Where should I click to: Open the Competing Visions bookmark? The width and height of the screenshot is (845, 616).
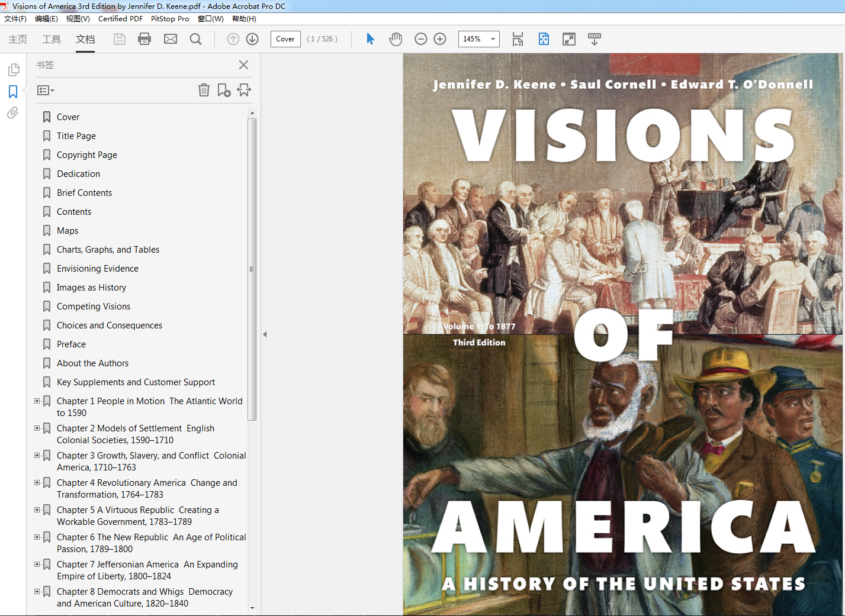click(x=94, y=307)
